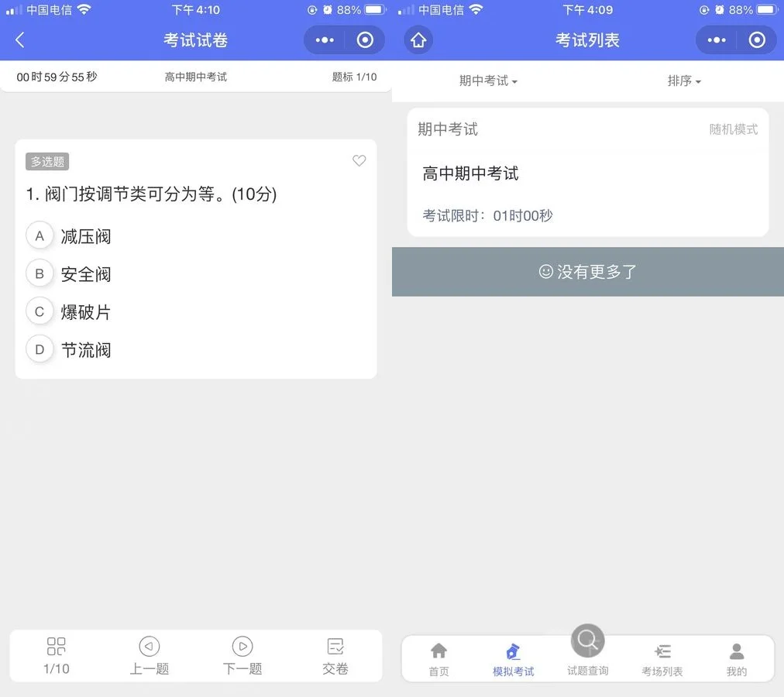784x697 pixels.
Task: Open the 排序 sort dropdown
Action: (x=684, y=81)
